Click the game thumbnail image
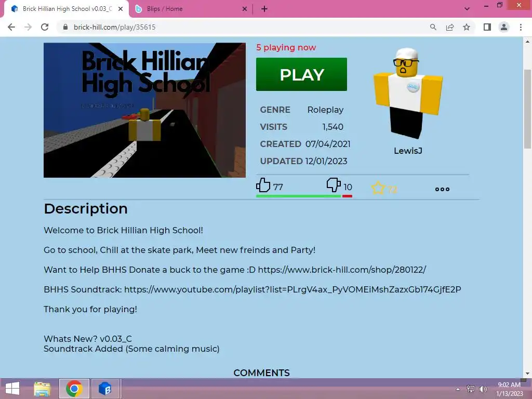This screenshot has width=532, height=399. (144, 110)
